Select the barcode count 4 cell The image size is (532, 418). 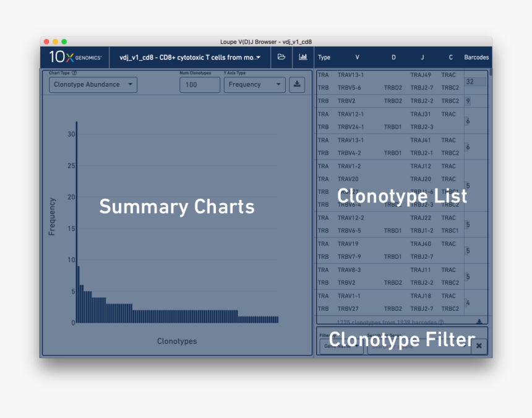pos(468,303)
